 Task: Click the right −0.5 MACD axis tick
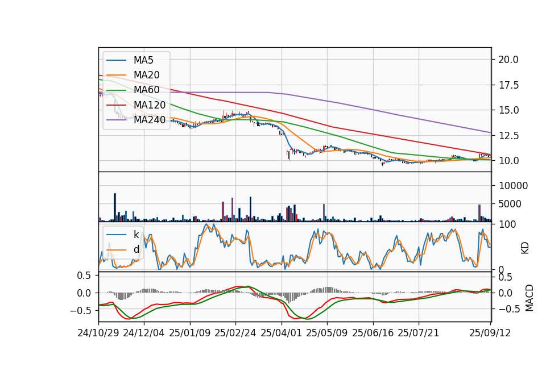[x=508, y=309]
